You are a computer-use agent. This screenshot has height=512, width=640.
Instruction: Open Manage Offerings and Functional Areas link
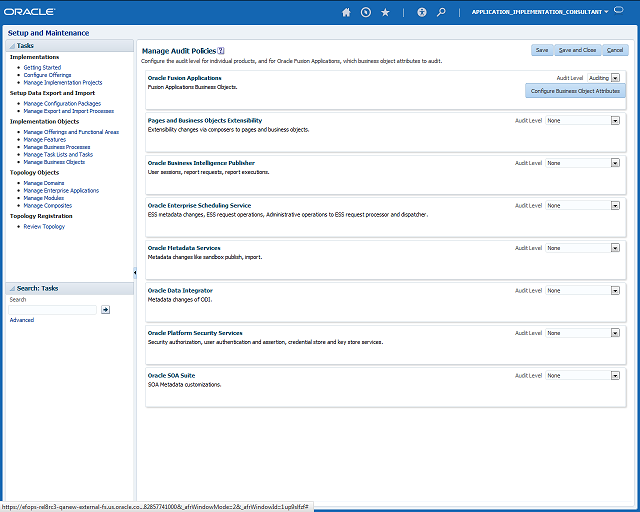(x=71, y=132)
